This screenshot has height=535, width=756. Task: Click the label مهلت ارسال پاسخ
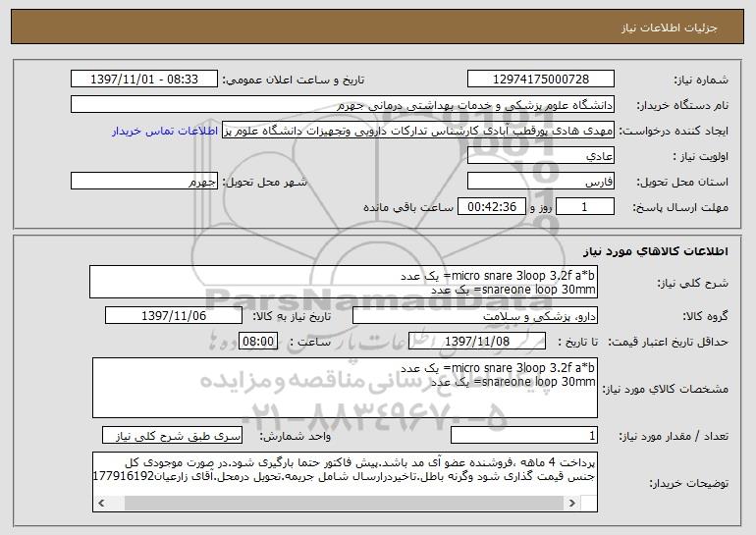[x=680, y=207]
